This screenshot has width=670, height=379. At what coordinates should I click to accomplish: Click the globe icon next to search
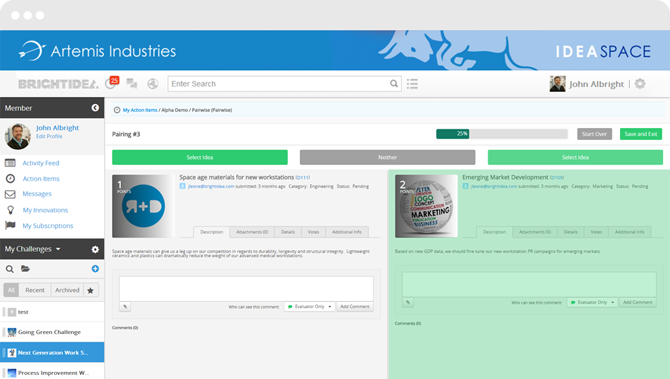[x=153, y=84]
